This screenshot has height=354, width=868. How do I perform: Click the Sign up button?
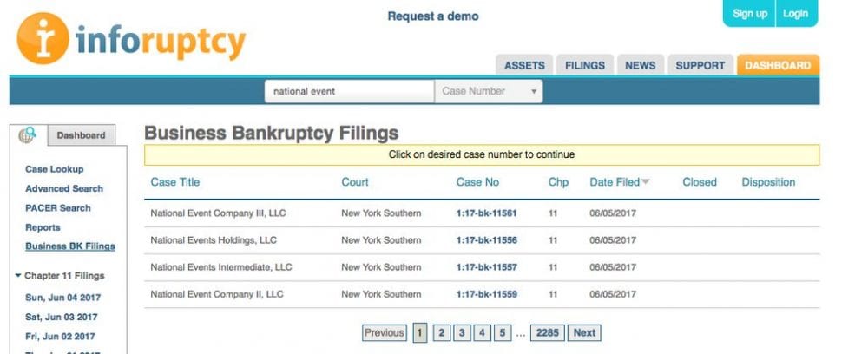pos(750,13)
